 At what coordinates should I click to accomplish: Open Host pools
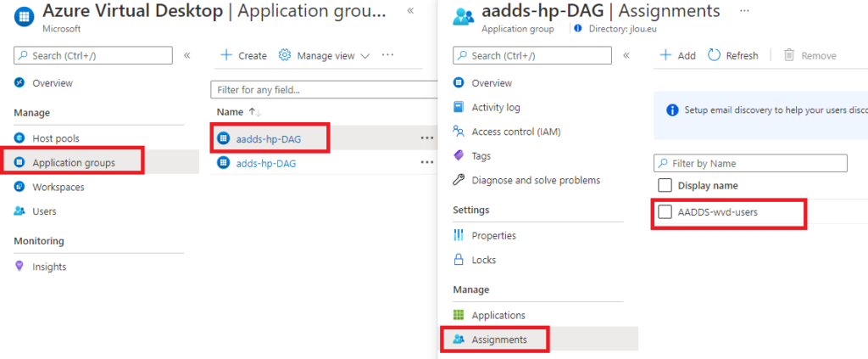click(55, 138)
